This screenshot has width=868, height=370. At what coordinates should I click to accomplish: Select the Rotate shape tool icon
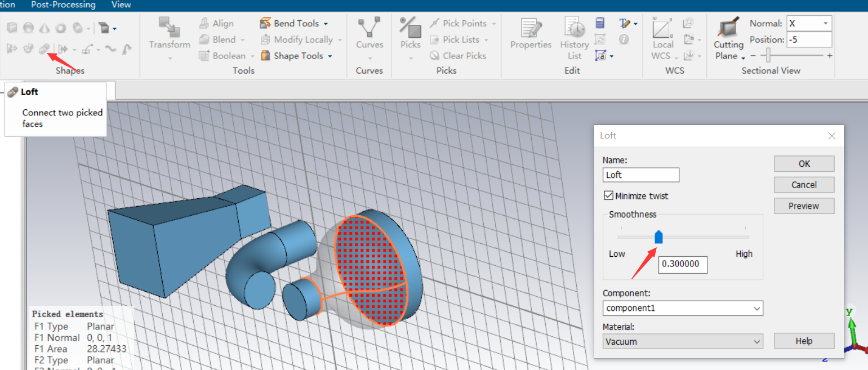click(28, 49)
